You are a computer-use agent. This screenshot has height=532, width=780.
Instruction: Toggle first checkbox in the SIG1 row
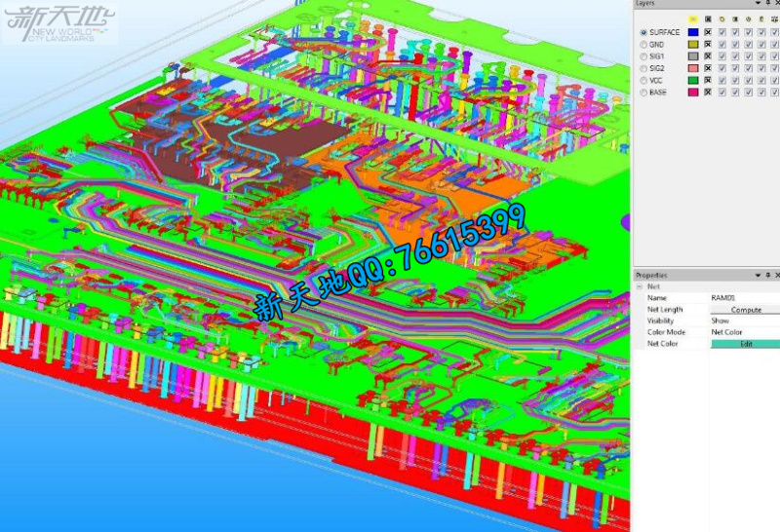(x=721, y=57)
